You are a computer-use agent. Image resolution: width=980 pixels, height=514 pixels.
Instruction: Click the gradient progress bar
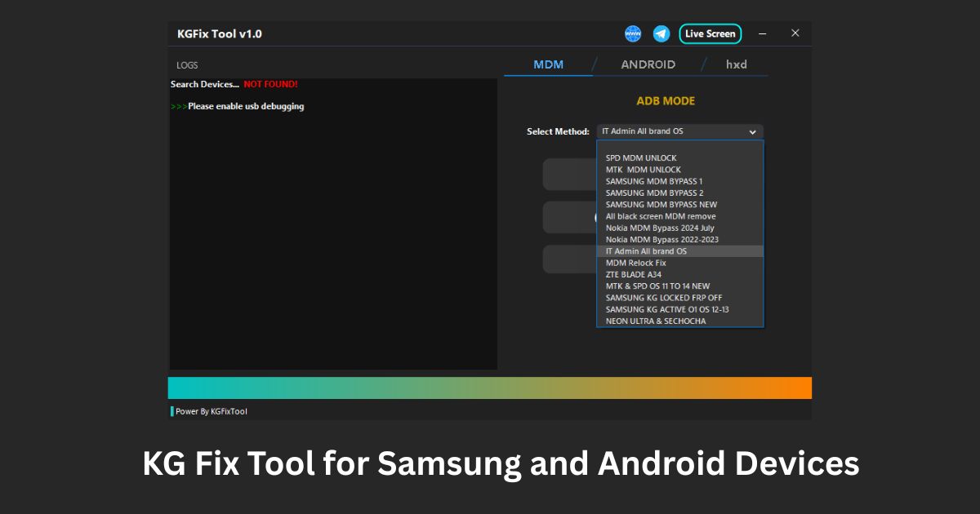(x=490, y=388)
